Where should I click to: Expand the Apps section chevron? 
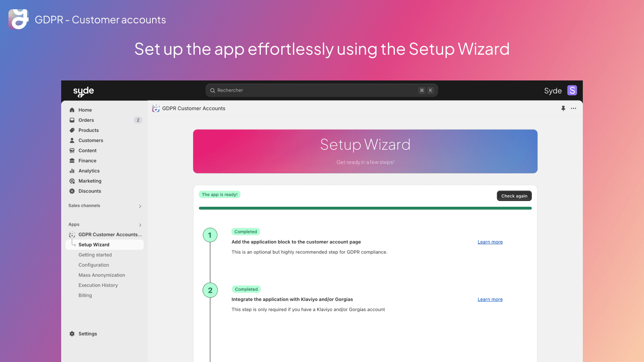pos(140,225)
